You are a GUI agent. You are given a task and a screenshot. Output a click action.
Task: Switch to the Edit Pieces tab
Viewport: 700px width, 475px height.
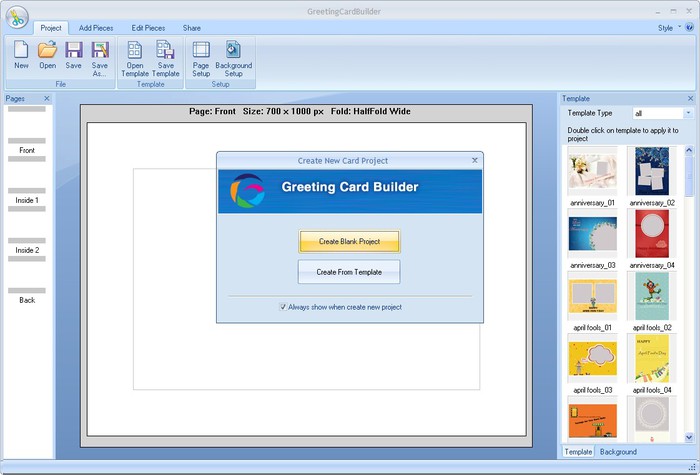(x=149, y=28)
